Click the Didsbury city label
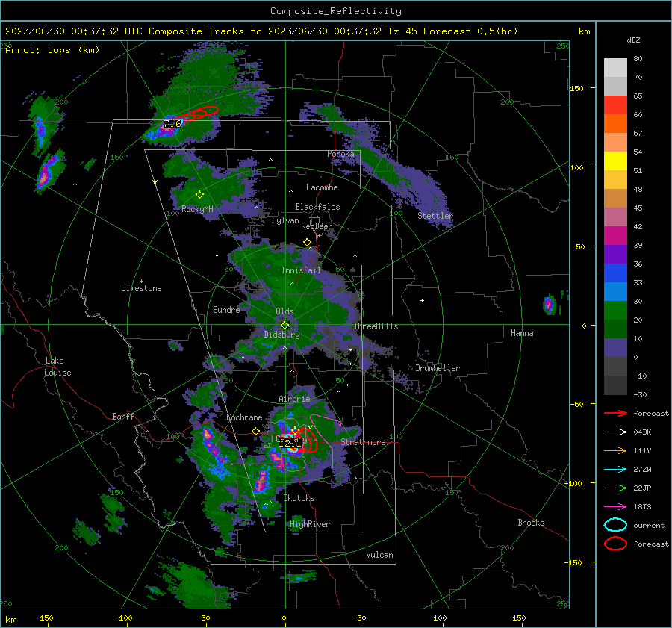 [x=281, y=335]
